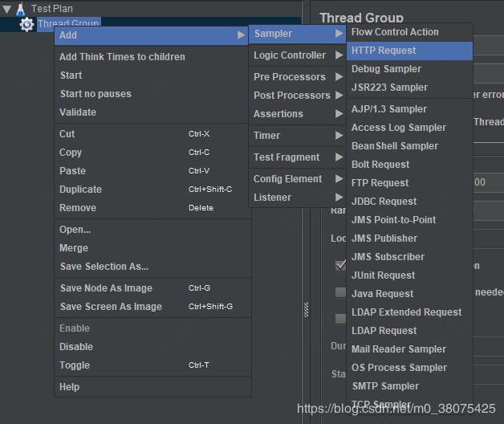Click Disable in the context menu
This screenshot has height=424, width=504.
point(152,347)
